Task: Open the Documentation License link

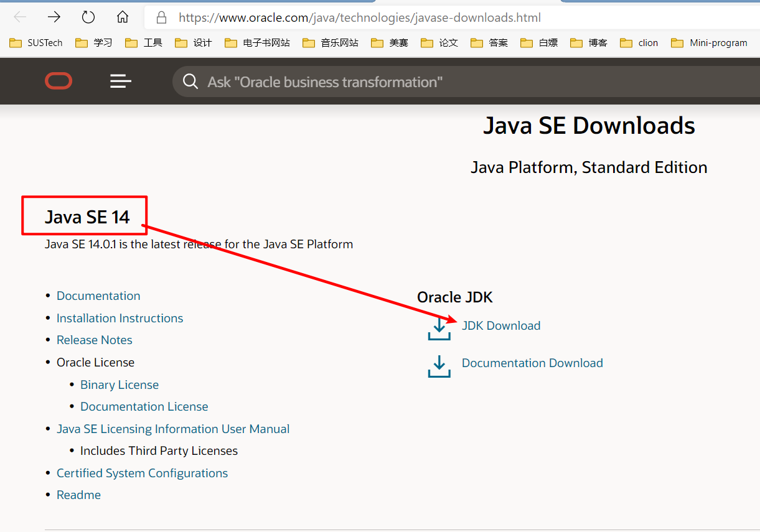Action: coord(144,406)
